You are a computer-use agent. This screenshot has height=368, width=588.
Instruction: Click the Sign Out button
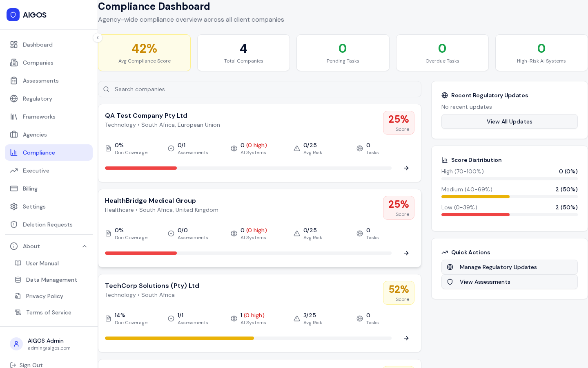pos(26,365)
